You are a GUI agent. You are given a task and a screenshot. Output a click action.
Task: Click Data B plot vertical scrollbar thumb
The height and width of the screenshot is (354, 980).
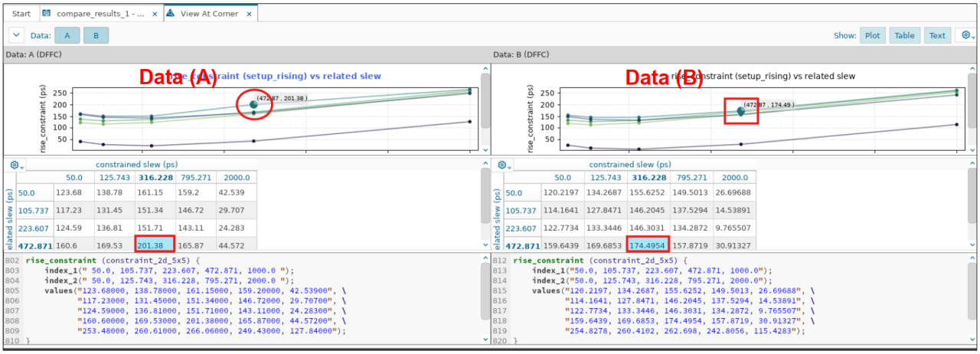(x=973, y=96)
